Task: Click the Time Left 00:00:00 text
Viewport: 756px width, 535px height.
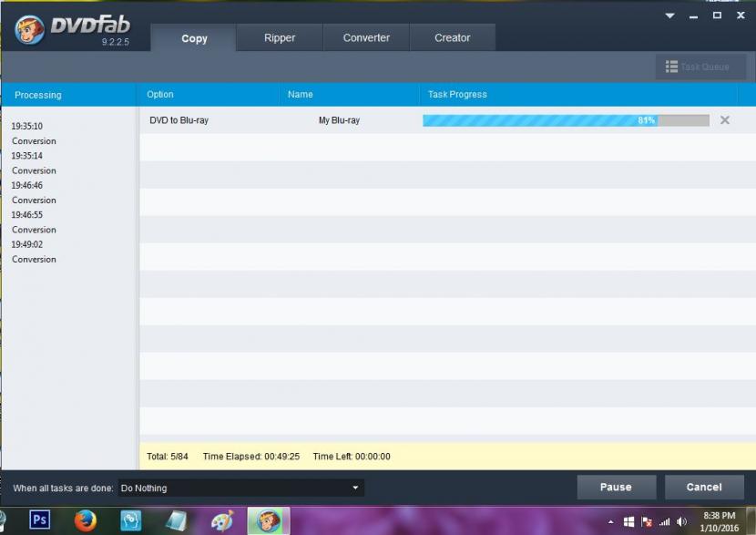Action: click(352, 457)
